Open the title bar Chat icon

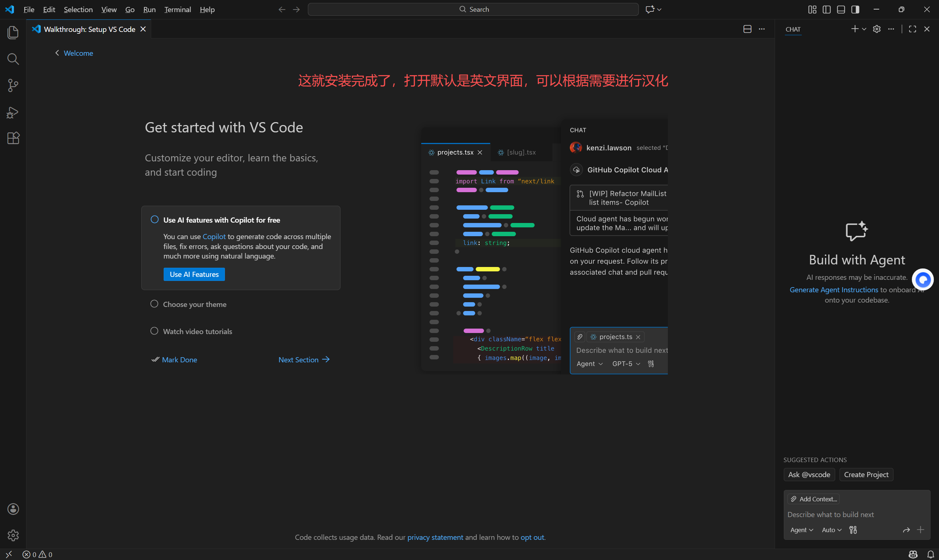coord(649,10)
